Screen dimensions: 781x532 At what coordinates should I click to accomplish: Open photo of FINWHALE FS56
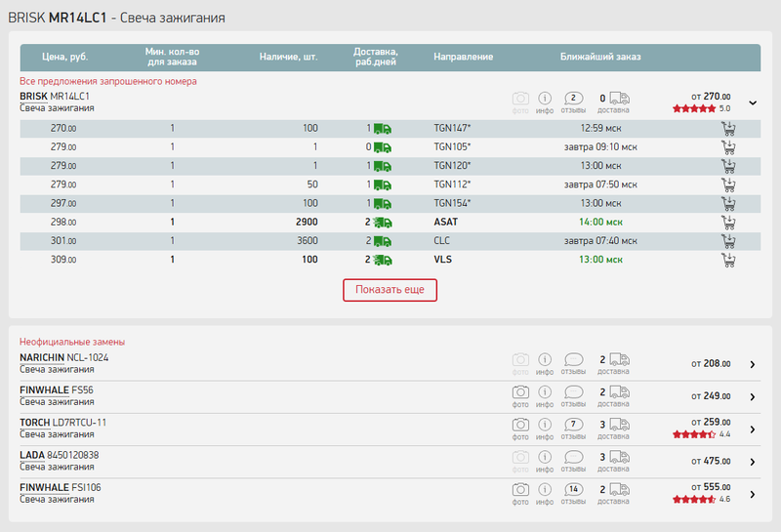pyautogui.click(x=520, y=392)
